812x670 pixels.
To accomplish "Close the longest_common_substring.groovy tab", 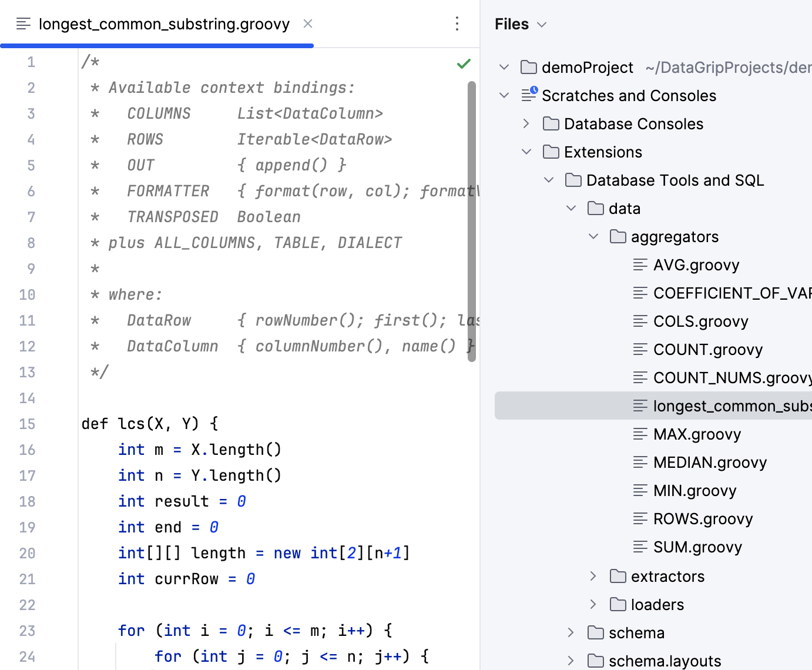I will click(308, 24).
